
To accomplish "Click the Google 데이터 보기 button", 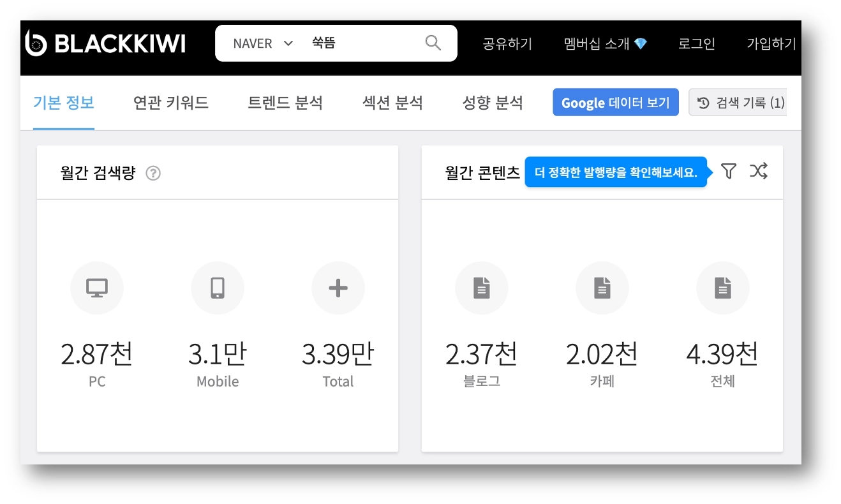I will 615,102.
